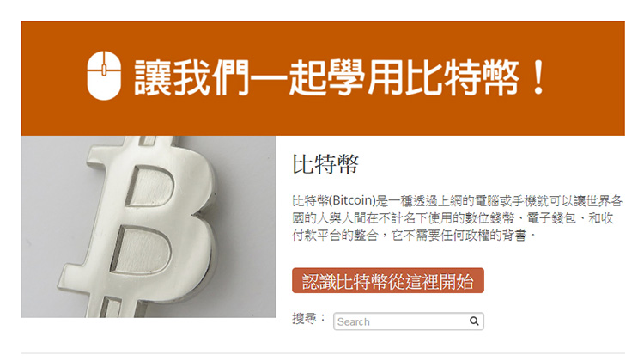This screenshot has height=361, width=644.
Task: Click the 付款平台 text in the last line
Action: (316, 236)
